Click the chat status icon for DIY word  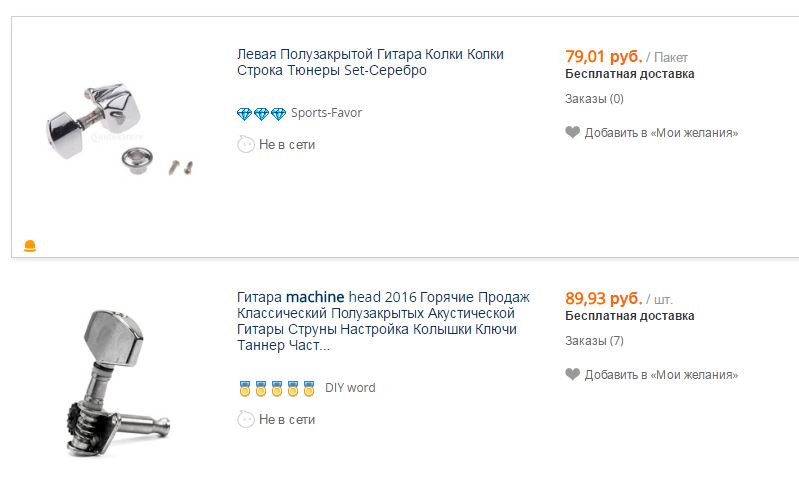[x=245, y=420]
